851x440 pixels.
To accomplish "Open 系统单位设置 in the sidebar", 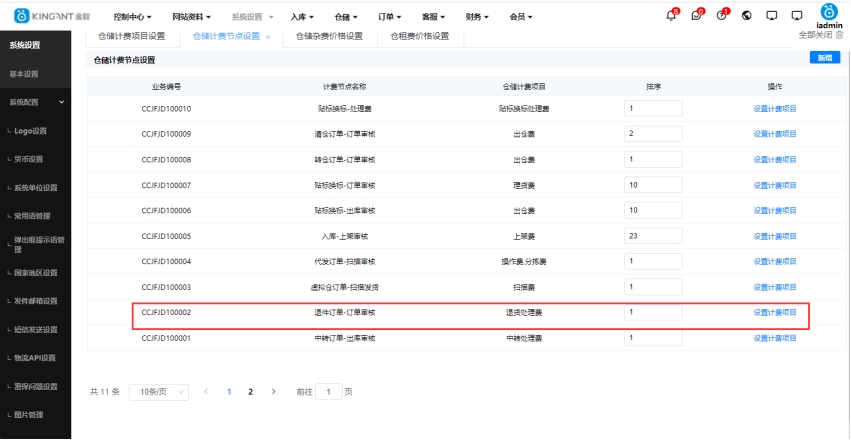I will tap(35, 188).
